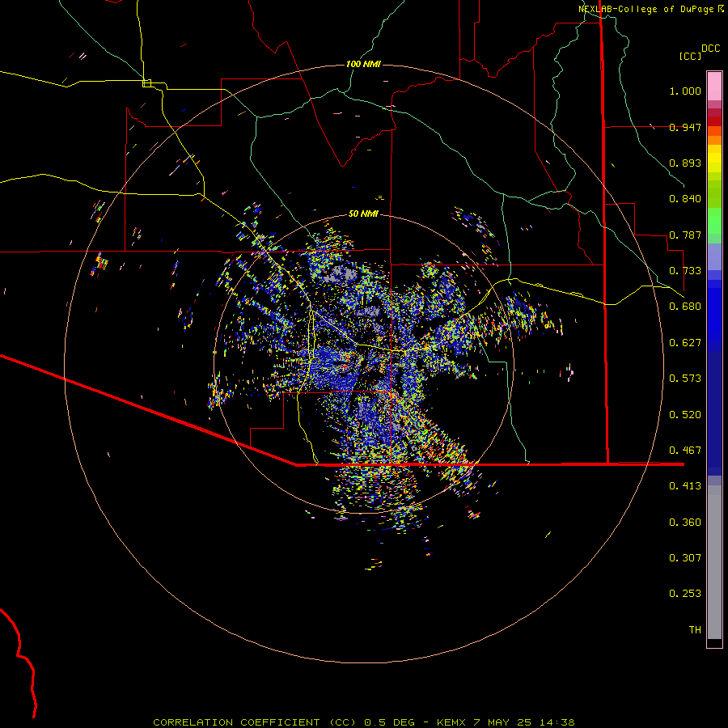
Task: Click the TH threshold label
Action: tap(695, 630)
